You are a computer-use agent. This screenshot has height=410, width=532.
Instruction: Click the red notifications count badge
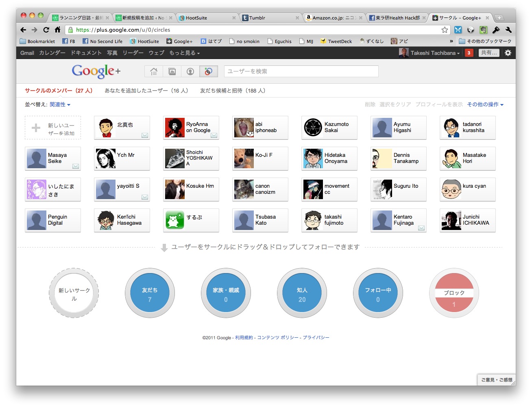[469, 53]
